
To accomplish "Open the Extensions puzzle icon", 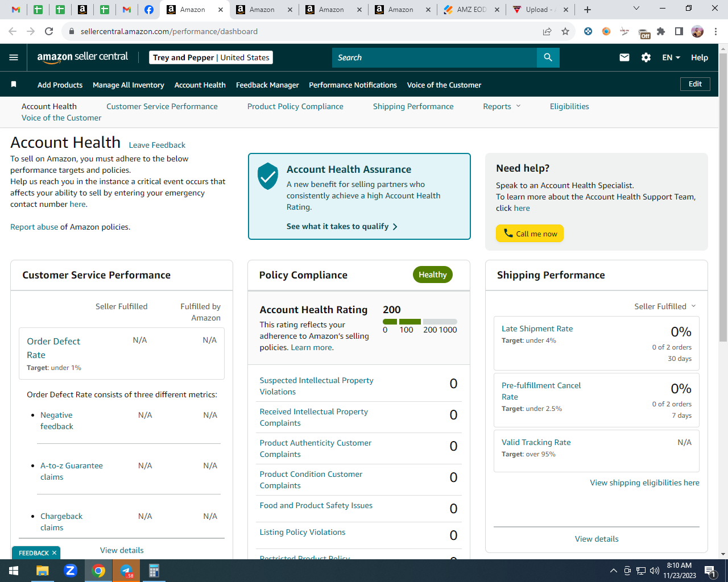I will pyautogui.click(x=661, y=31).
